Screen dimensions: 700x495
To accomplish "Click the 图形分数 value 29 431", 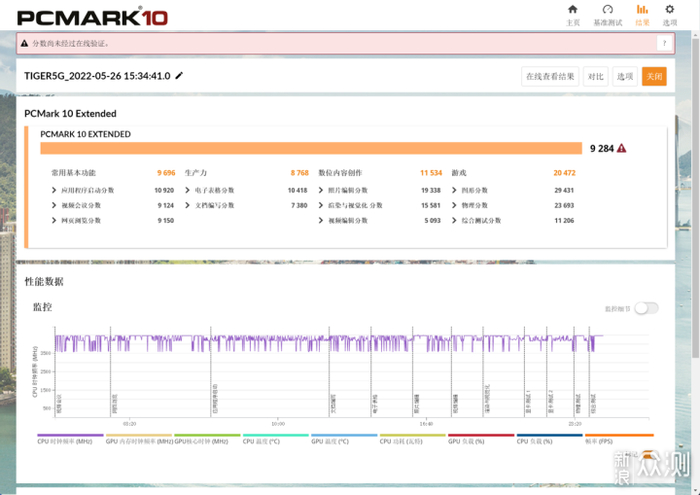I will click(x=564, y=190).
